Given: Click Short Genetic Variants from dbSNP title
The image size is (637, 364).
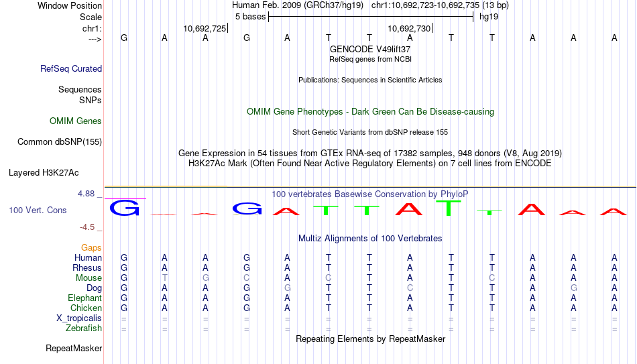Looking at the screenshot, I should [370, 133].
